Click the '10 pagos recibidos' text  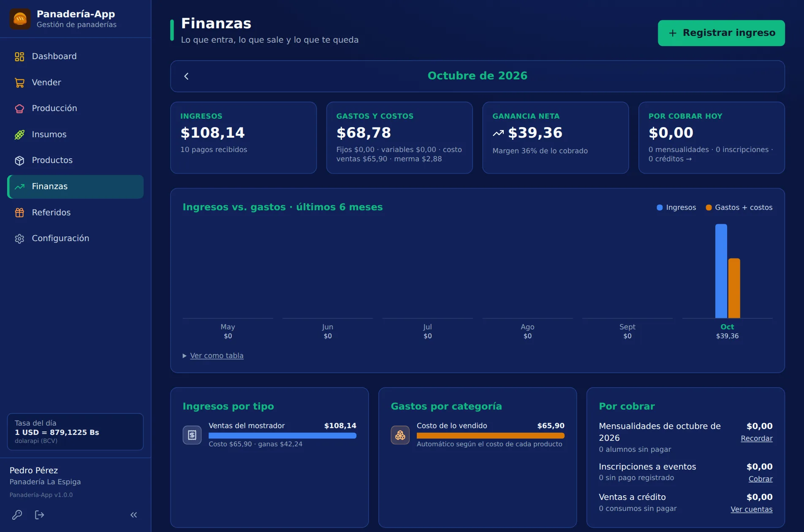click(x=214, y=150)
